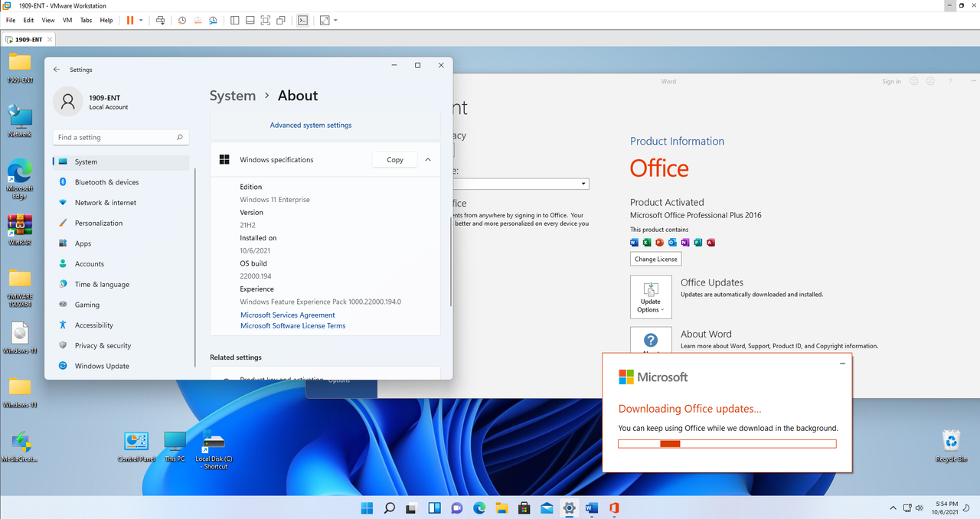Open Network & internet settings
This screenshot has height=519, width=980.
click(121, 202)
